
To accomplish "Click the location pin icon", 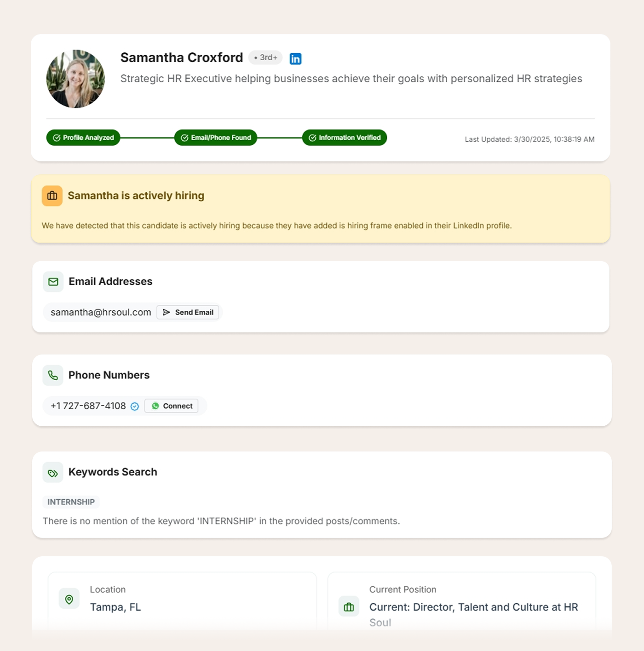I will click(x=69, y=599).
